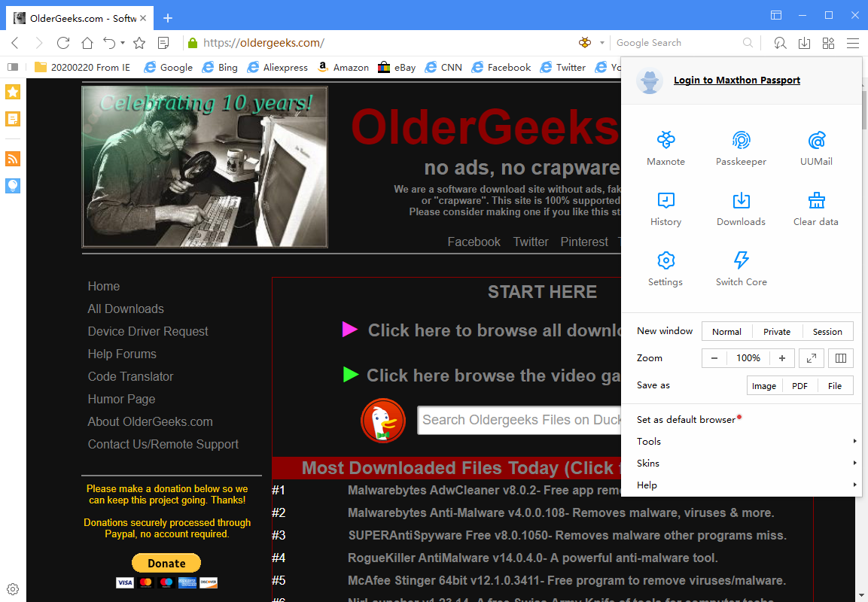Click the Maxnote capture icon in address bar
Screen dimensions: 868x602
click(585, 43)
